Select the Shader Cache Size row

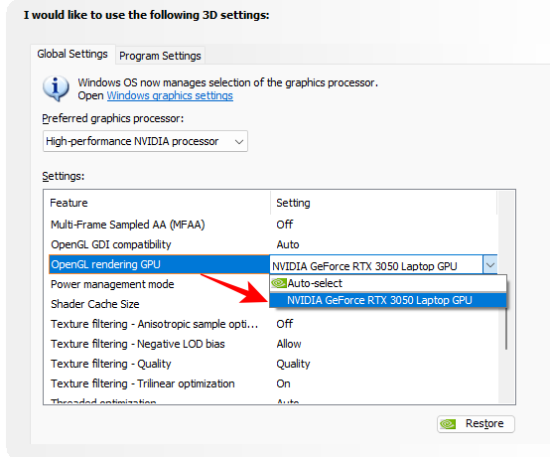coord(159,304)
